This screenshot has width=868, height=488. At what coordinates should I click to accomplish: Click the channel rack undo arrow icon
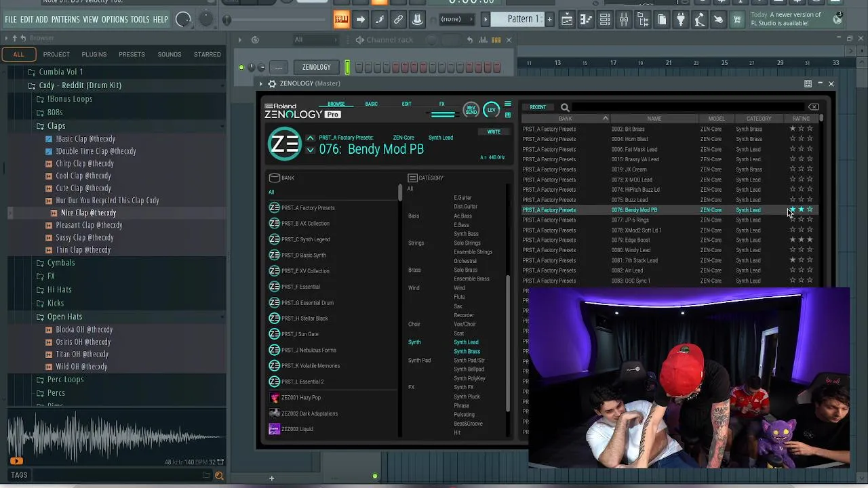(x=469, y=40)
